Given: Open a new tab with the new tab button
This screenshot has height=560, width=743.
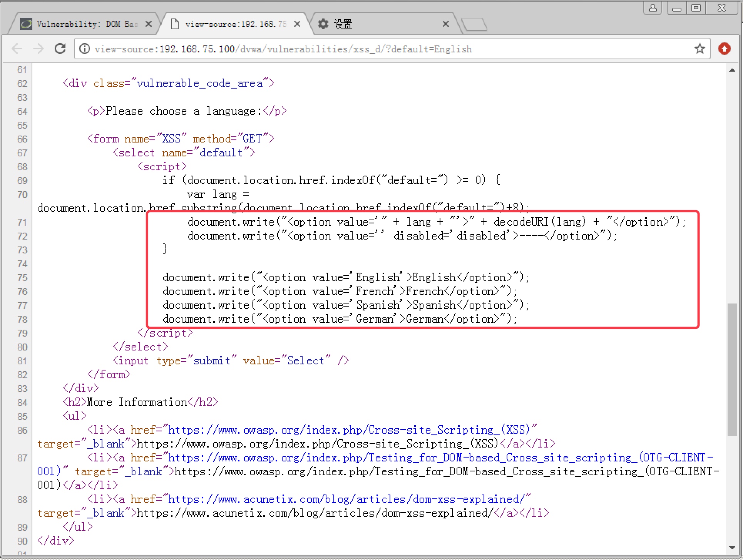Looking at the screenshot, I should (x=474, y=24).
